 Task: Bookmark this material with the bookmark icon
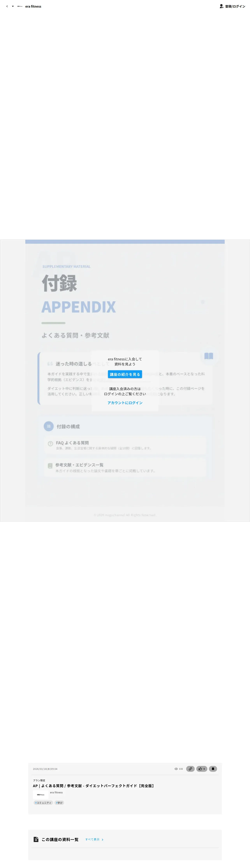point(213,769)
